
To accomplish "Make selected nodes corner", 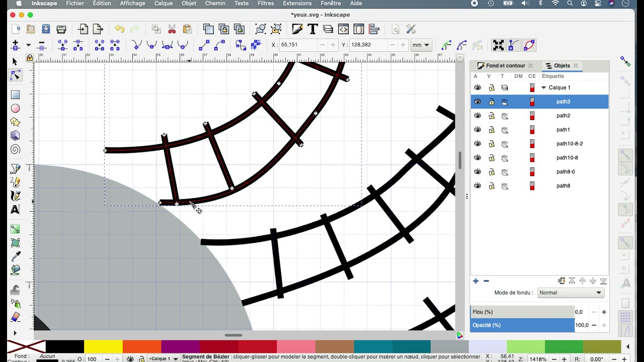I will 136,45.
